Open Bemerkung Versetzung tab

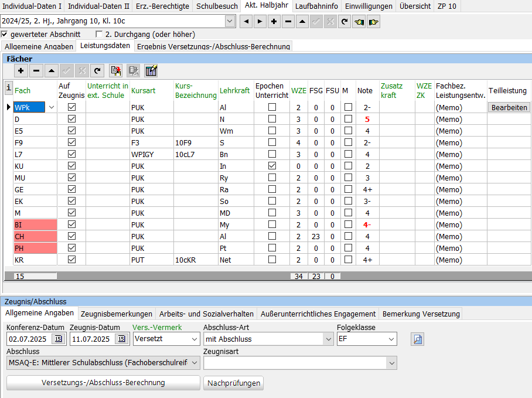421,314
